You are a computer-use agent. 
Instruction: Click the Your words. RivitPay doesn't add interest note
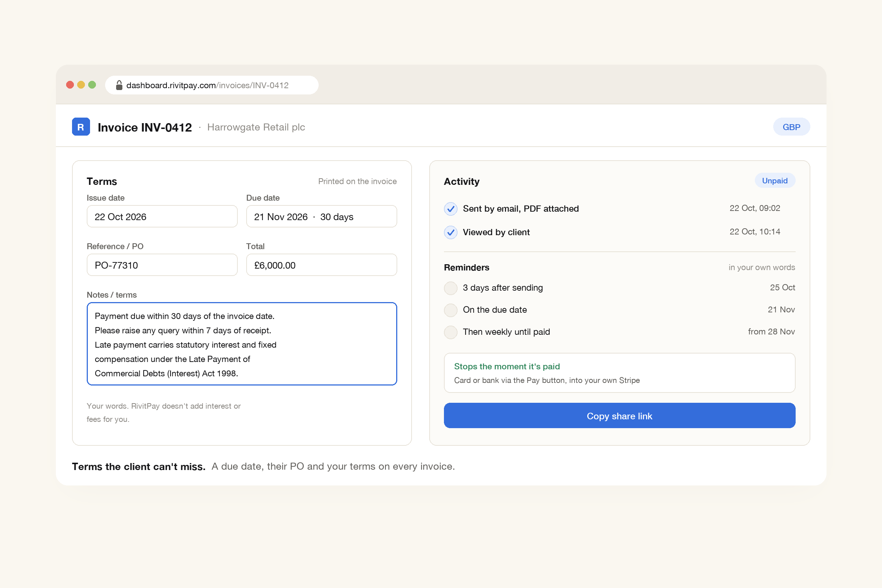164,412
